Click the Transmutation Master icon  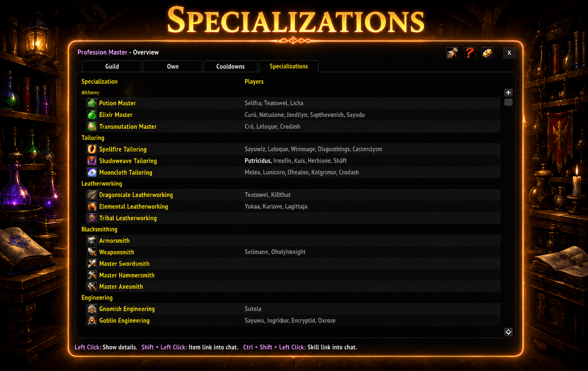pyautogui.click(x=92, y=126)
